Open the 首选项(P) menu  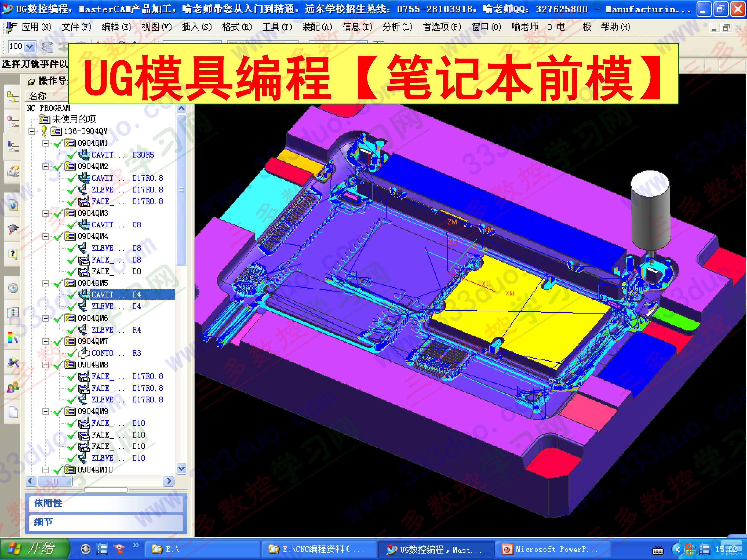(x=442, y=27)
